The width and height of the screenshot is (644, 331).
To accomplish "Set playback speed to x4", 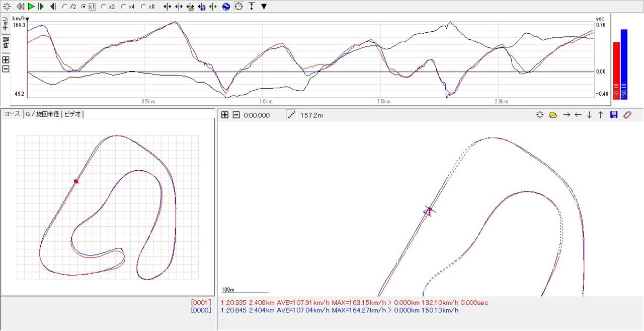I will (128, 7).
